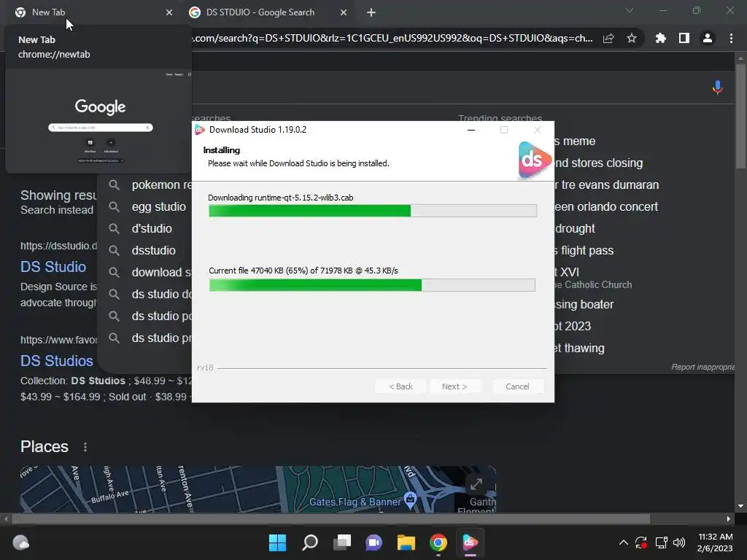Click the share this page icon
747x560 pixels.
608,38
